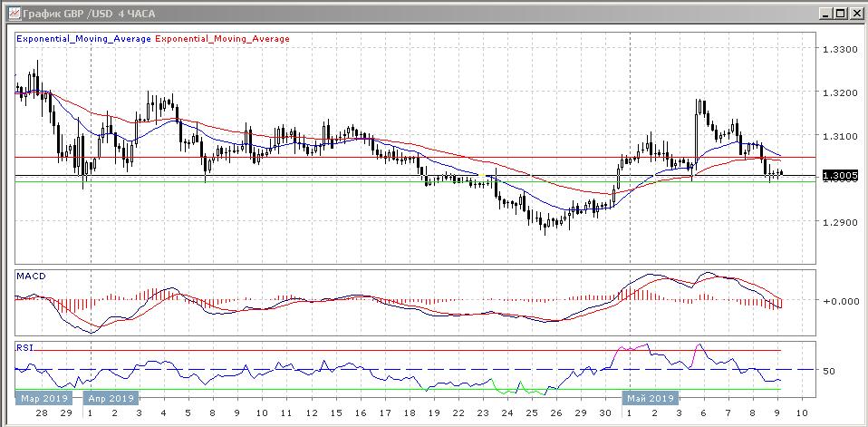Minimize the GBP/USD chart window

[826, 14]
